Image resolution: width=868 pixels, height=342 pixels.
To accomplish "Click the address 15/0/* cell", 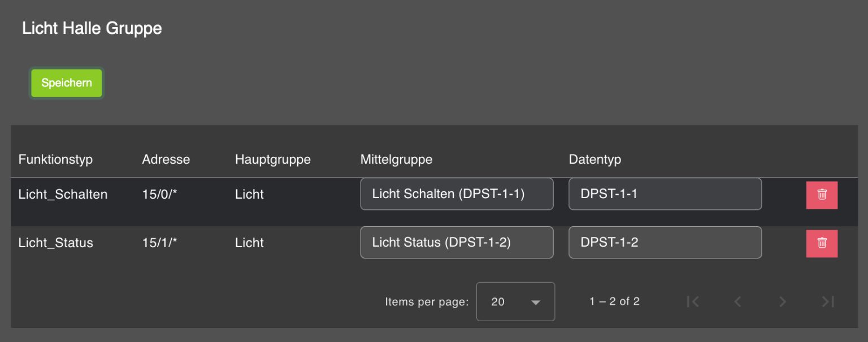I will click(159, 194).
